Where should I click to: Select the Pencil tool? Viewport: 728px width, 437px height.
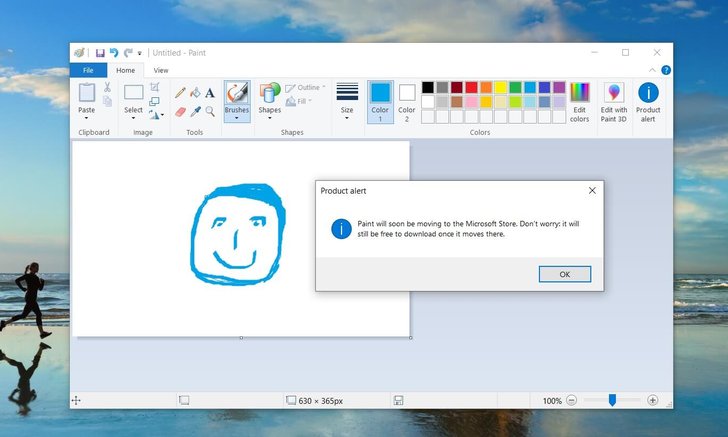click(180, 92)
